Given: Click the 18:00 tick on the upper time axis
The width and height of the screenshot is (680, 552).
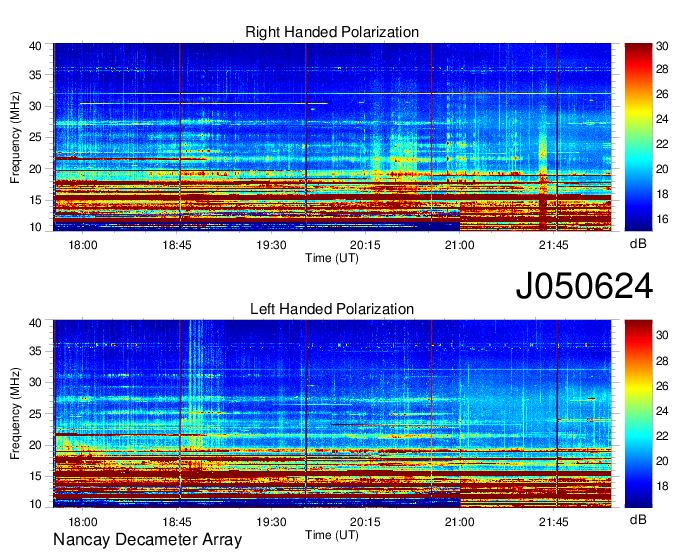Looking at the screenshot, I should [83, 245].
